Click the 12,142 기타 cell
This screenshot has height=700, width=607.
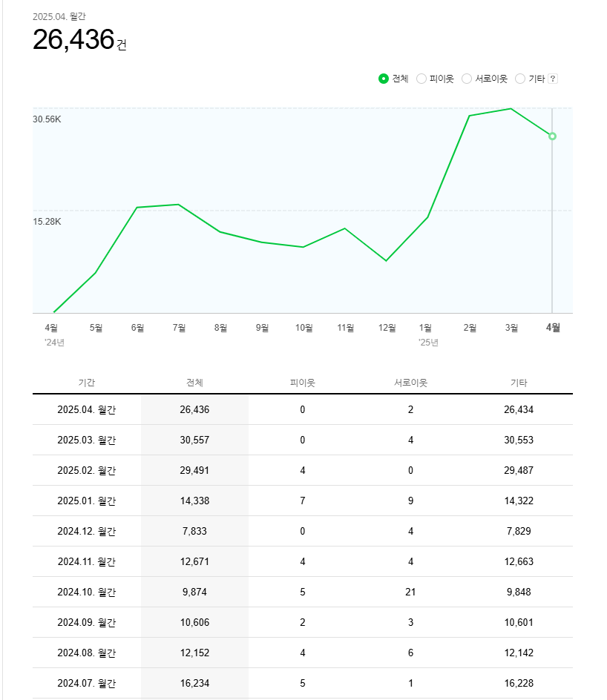click(519, 653)
